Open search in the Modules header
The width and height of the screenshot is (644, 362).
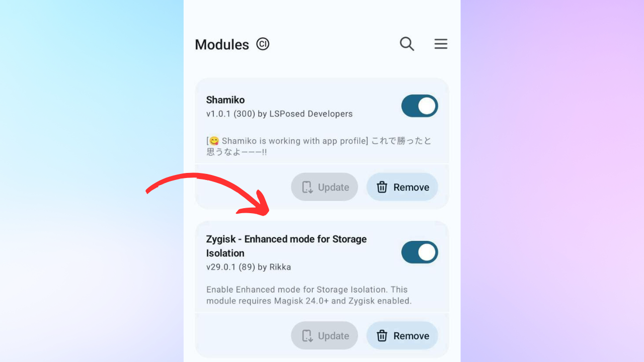(407, 44)
